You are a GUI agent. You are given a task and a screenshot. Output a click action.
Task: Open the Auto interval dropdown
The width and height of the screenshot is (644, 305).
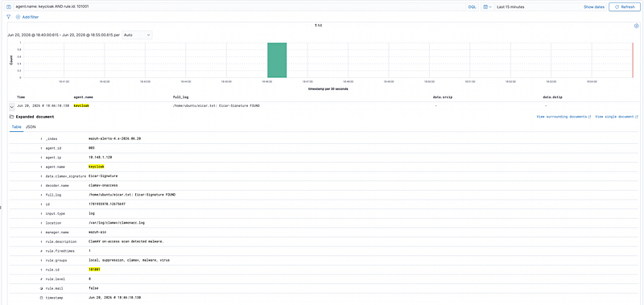click(137, 35)
